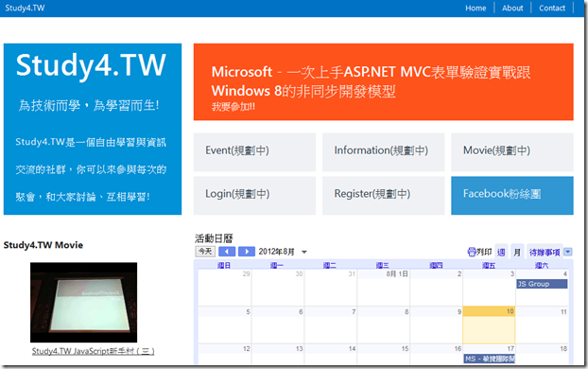The height and width of the screenshot is (369, 588).
Task: Open the Login(規劃中) tile
Action: [x=254, y=196]
